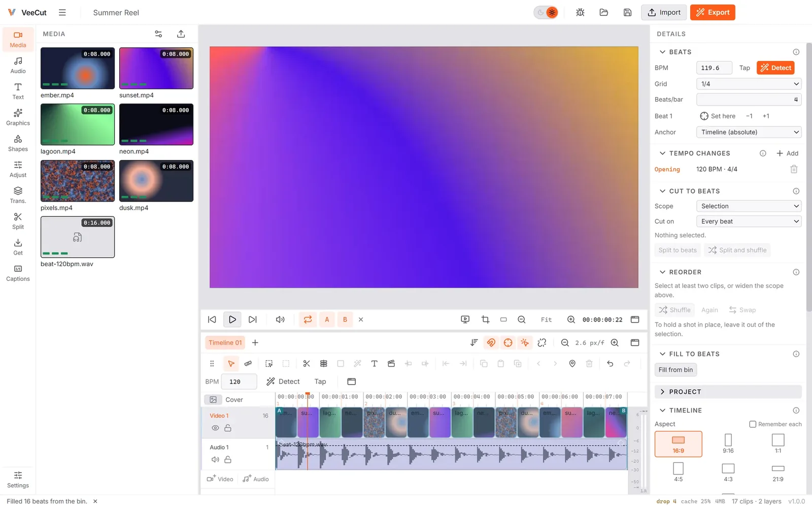
Task: Open the Scope dropdown
Action: pyautogui.click(x=749, y=206)
